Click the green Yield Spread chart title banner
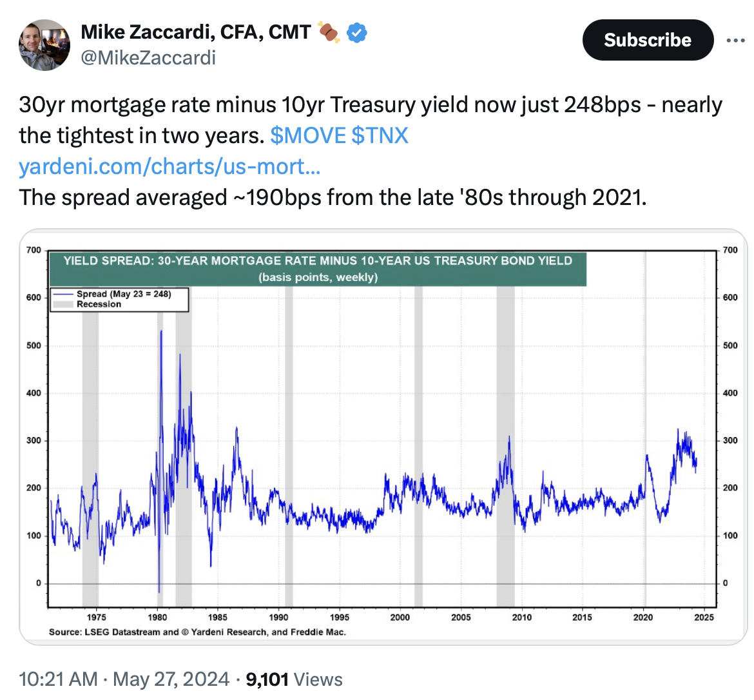This screenshot has width=754, height=700. tap(318, 269)
